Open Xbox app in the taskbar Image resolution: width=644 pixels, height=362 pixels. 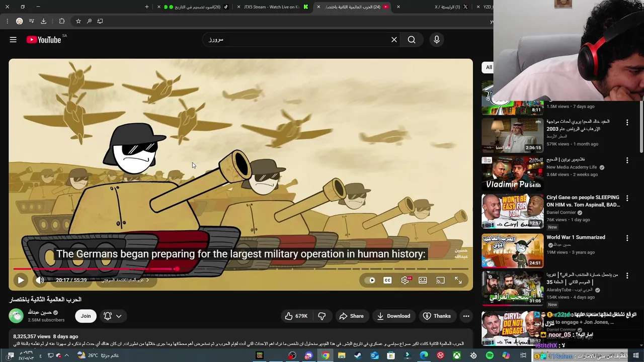click(457, 355)
